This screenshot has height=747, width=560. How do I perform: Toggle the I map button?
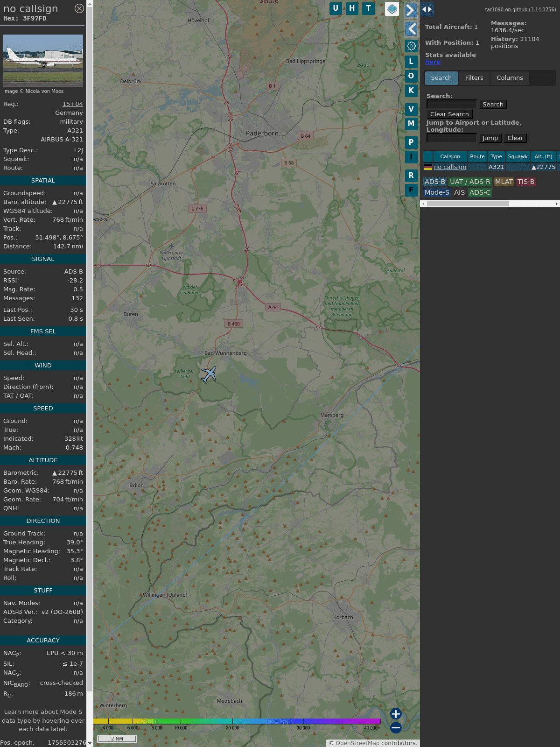411,157
